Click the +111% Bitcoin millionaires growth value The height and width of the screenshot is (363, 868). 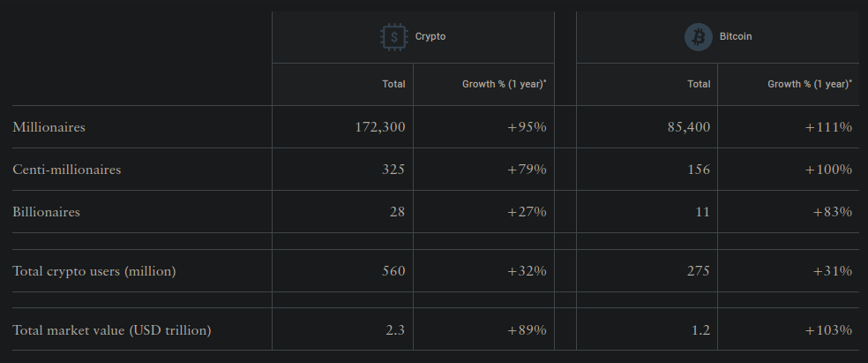828,127
